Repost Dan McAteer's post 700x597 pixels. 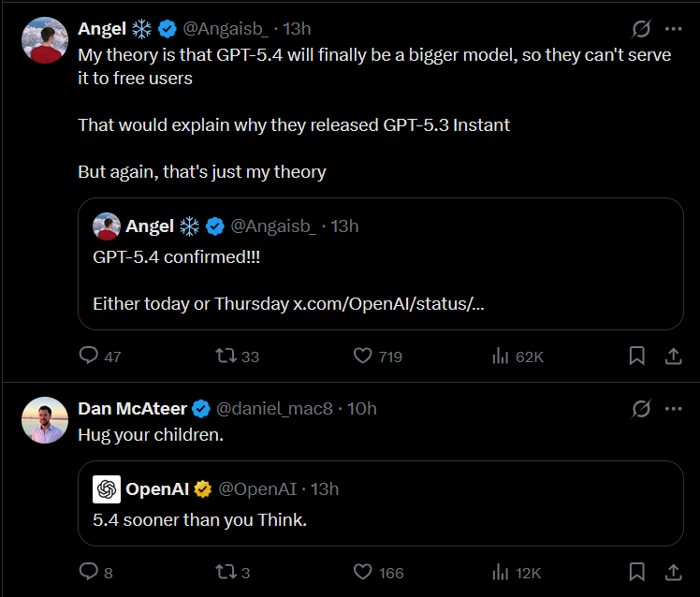(x=226, y=572)
